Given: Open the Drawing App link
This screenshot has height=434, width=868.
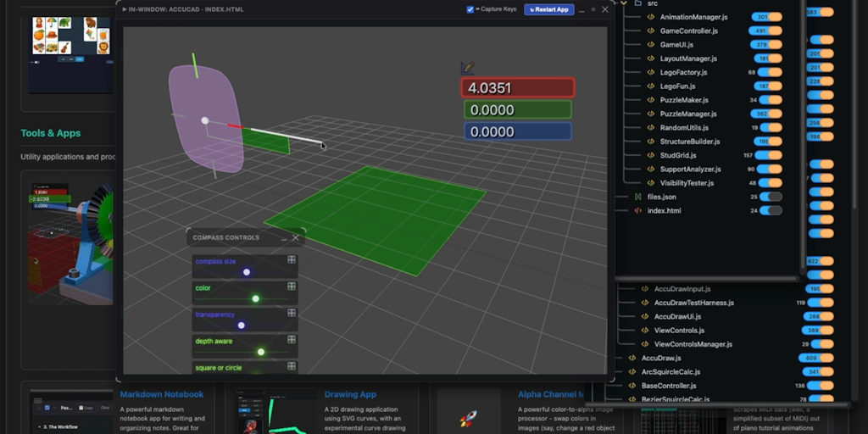Looking at the screenshot, I should click(350, 395).
